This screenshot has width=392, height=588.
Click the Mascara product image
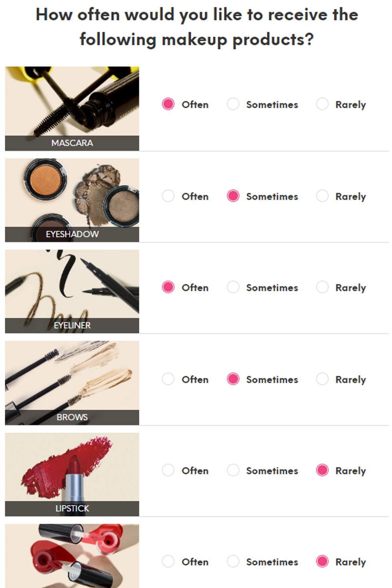click(72, 104)
